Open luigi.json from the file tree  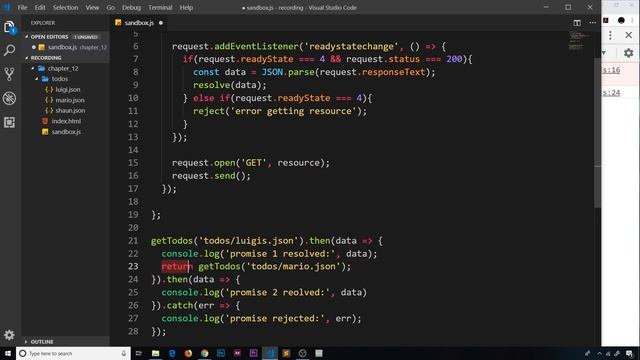click(68, 89)
